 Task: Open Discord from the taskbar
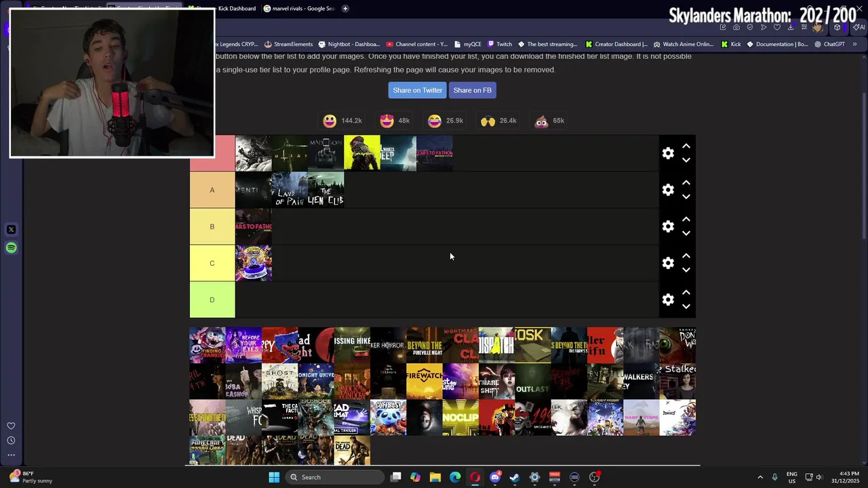(x=495, y=477)
